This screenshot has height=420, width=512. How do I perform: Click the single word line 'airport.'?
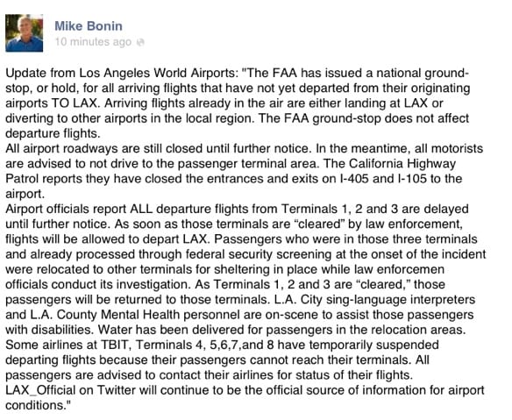pos(25,194)
